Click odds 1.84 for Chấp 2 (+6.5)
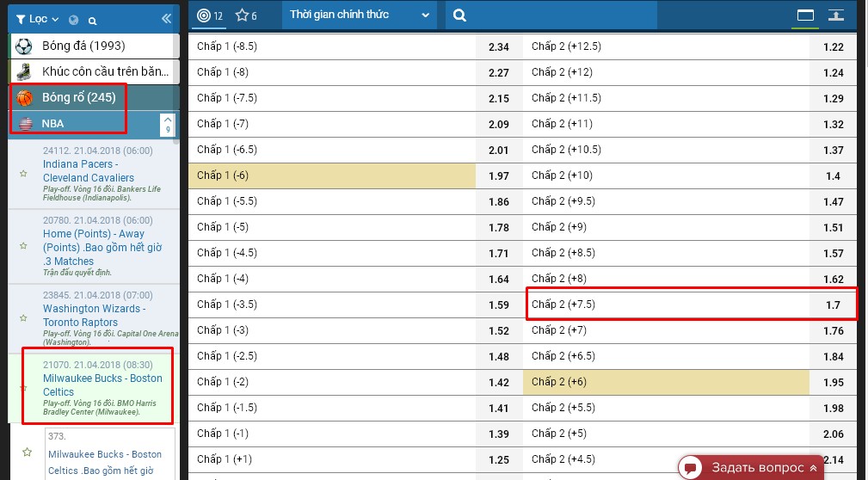The height and width of the screenshot is (480, 868). 833,356
